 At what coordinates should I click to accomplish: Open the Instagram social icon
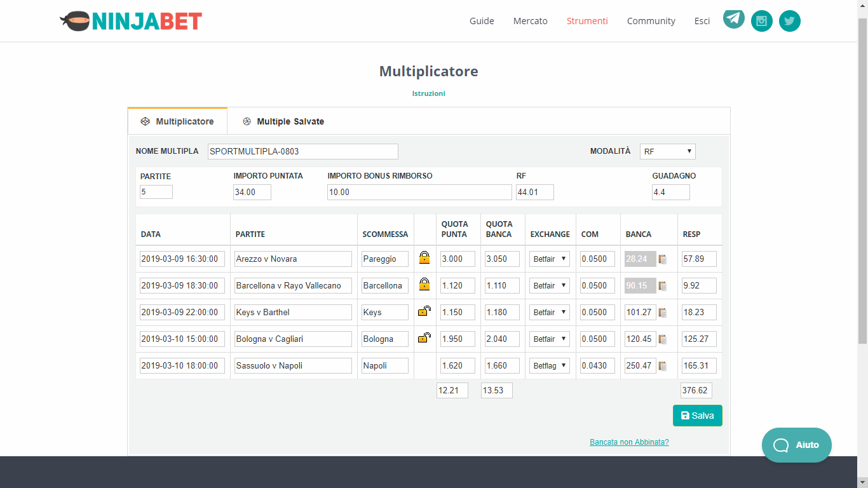click(762, 21)
